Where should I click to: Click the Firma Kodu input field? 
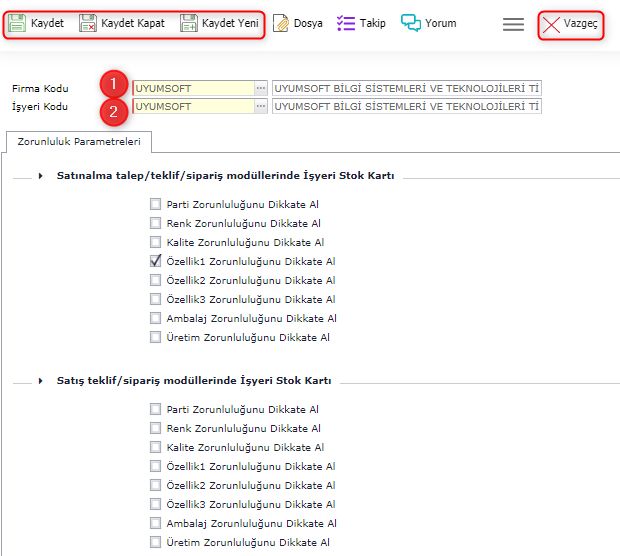point(192,88)
